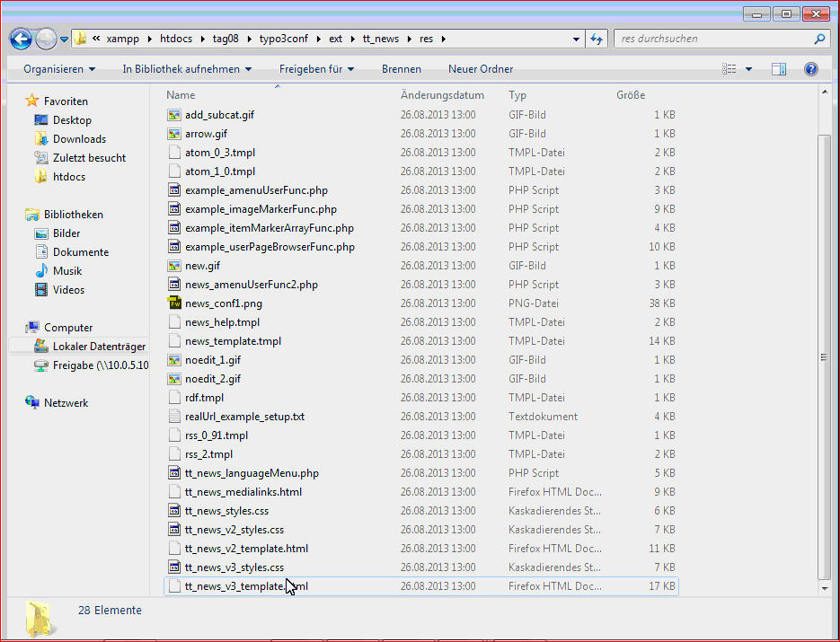Image resolution: width=840 pixels, height=642 pixels.
Task: Select the Freigabe network drive
Action: click(x=101, y=365)
